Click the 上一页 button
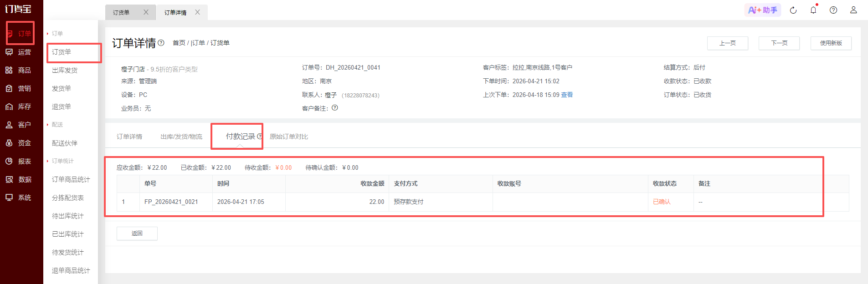 728,43
